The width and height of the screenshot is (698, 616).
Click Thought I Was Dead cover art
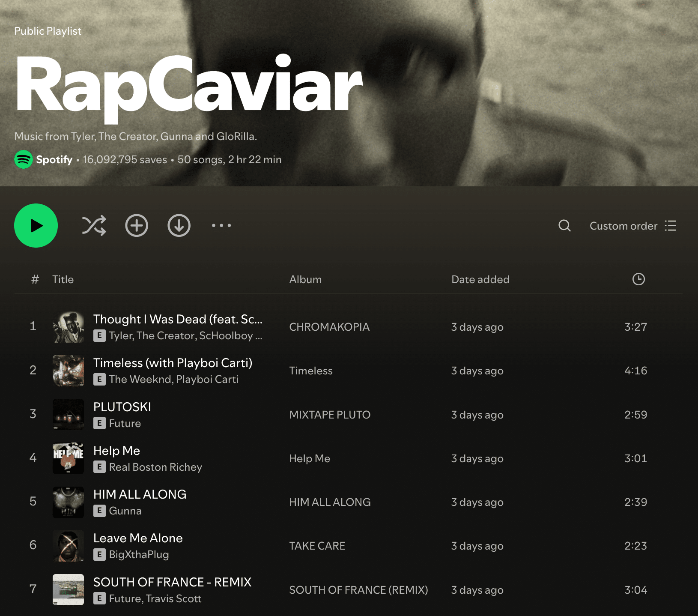(x=68, y=327)
